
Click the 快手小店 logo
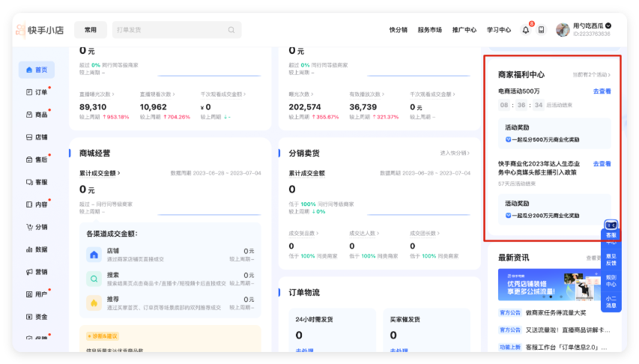click(x=40, y=30)
